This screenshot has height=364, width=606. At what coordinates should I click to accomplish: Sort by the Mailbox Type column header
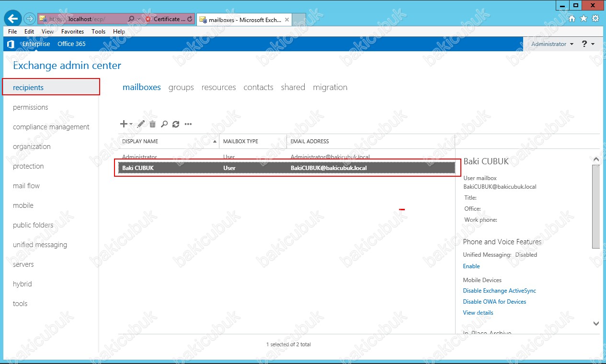[253, 141]
